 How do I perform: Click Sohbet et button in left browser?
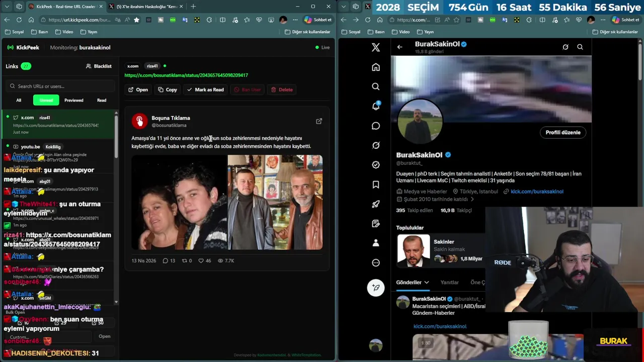pyautogui.click(x=318, y=20)
